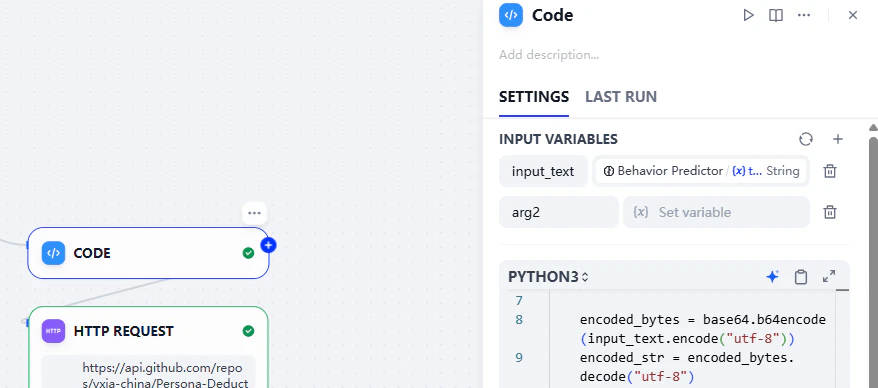Add a new input variable
This screenshot has height=388, width=878.
click(838, 139)
